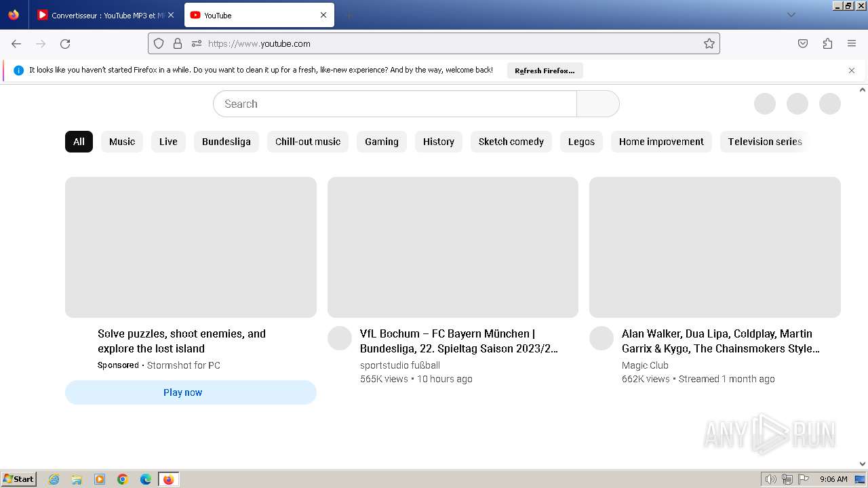Image resolution: width=868 pixels, height=488 pixels.
Task: Select the Legos filter chip
Action: 581,142
